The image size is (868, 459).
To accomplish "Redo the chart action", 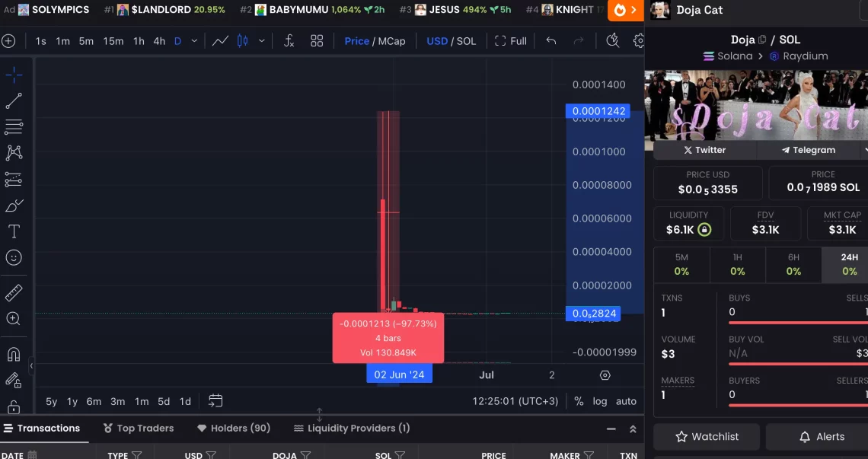I will (579, 41).
